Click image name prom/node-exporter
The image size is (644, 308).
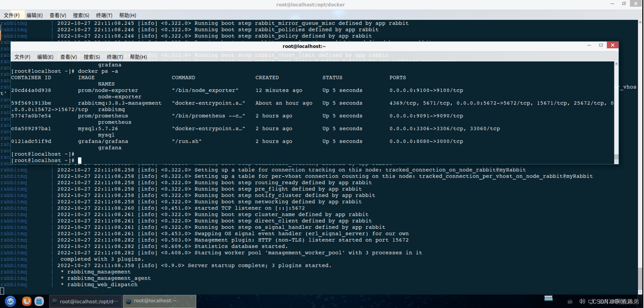108,90
